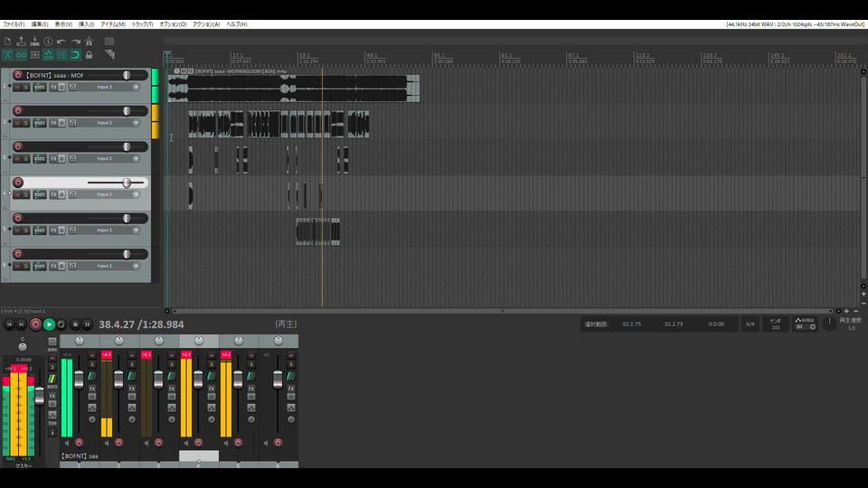
Task: Expand track 3 Input 1 dropdown arrow
Action: click(136, 159)
